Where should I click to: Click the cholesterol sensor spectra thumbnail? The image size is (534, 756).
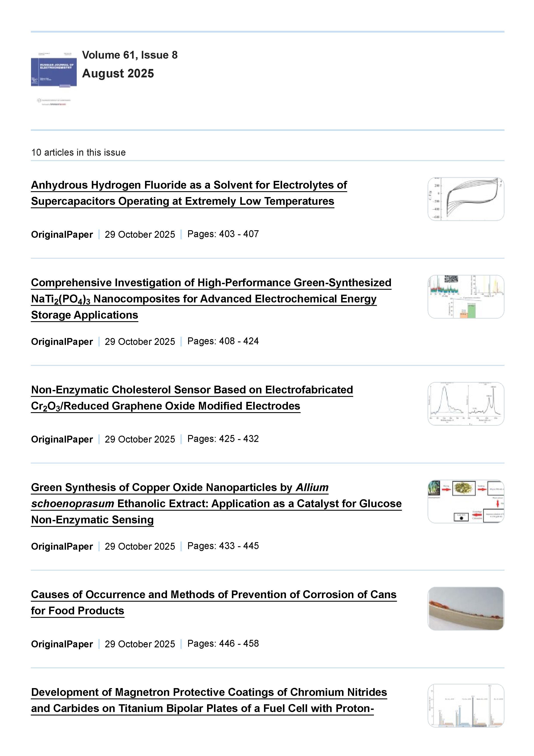pyautogui.click(x=465, y=404)
